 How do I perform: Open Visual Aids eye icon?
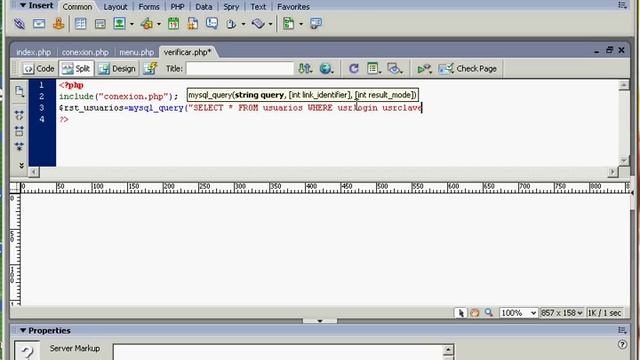point(395,69)
